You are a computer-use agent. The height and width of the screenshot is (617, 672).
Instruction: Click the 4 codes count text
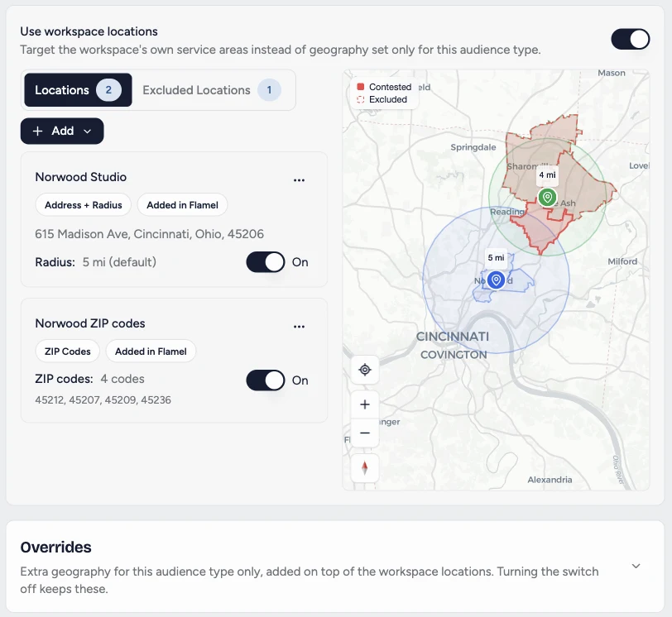click(x=122, y=379)
